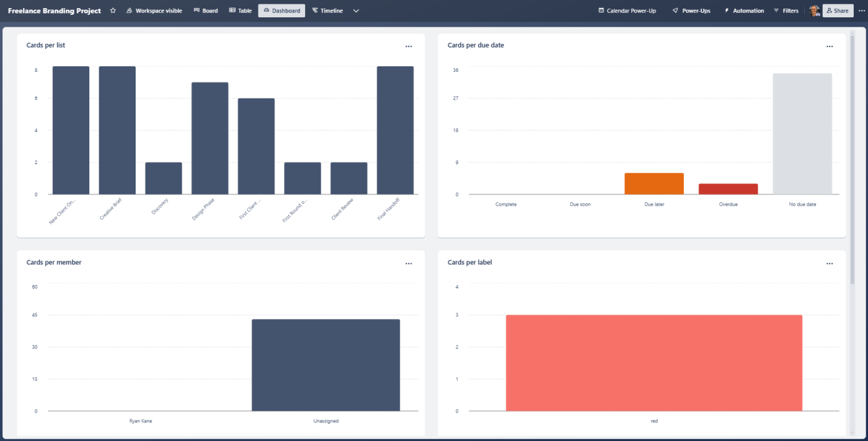868x441 pixels.
Task: Open Cards per label options menu
Action: point(830,263)
